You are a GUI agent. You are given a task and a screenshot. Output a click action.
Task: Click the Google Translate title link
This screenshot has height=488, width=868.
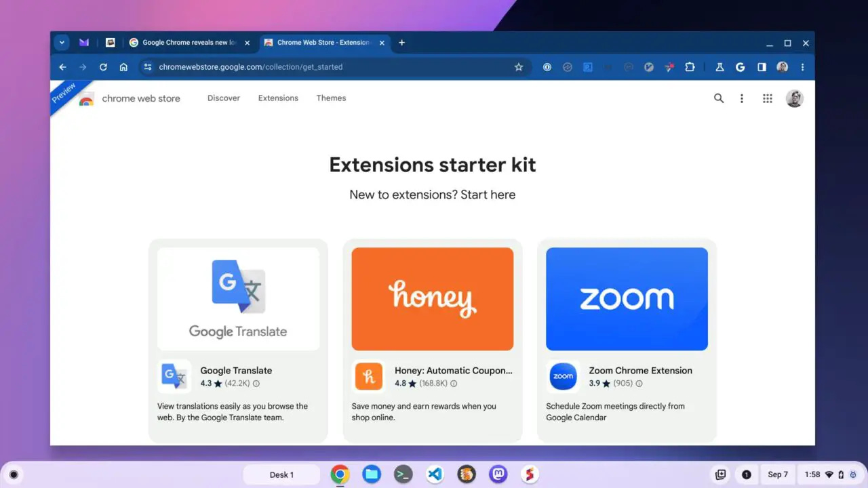(x=236, y=371)
